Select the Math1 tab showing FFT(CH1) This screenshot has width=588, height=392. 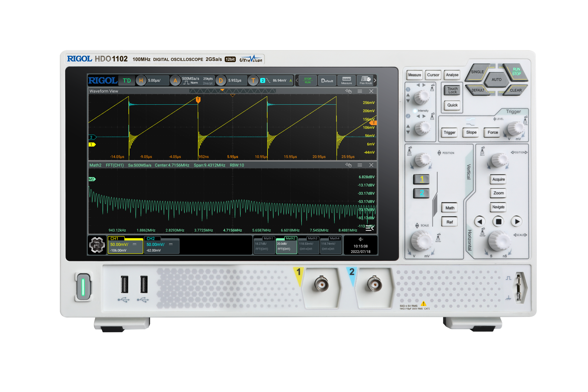pyautogui.click(x=264, y=245)
